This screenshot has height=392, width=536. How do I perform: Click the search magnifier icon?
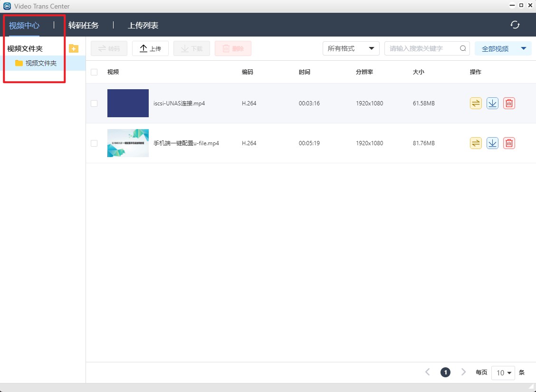pos(463,48)
